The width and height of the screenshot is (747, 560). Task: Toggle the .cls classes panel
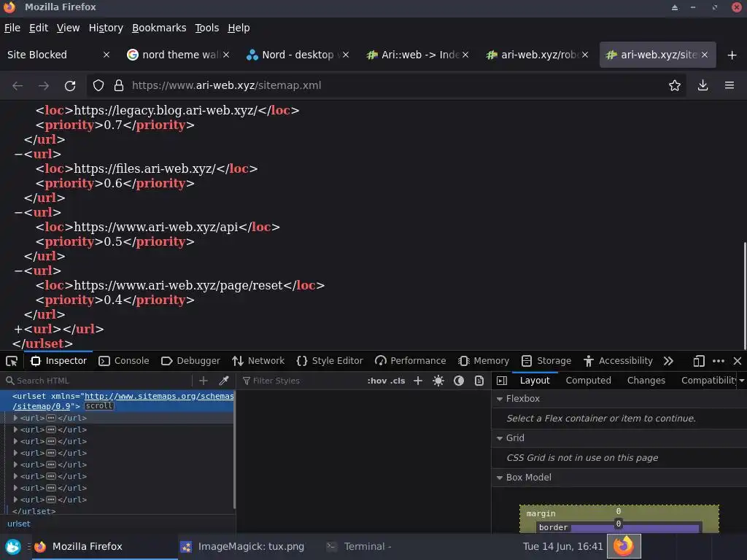[x=398, y=381]
